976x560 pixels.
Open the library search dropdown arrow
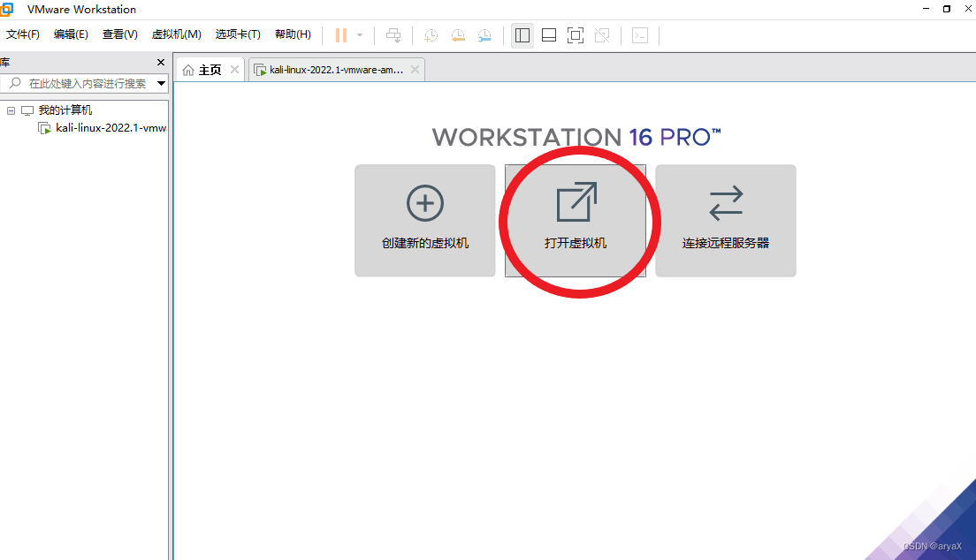(x=161, y=83)
